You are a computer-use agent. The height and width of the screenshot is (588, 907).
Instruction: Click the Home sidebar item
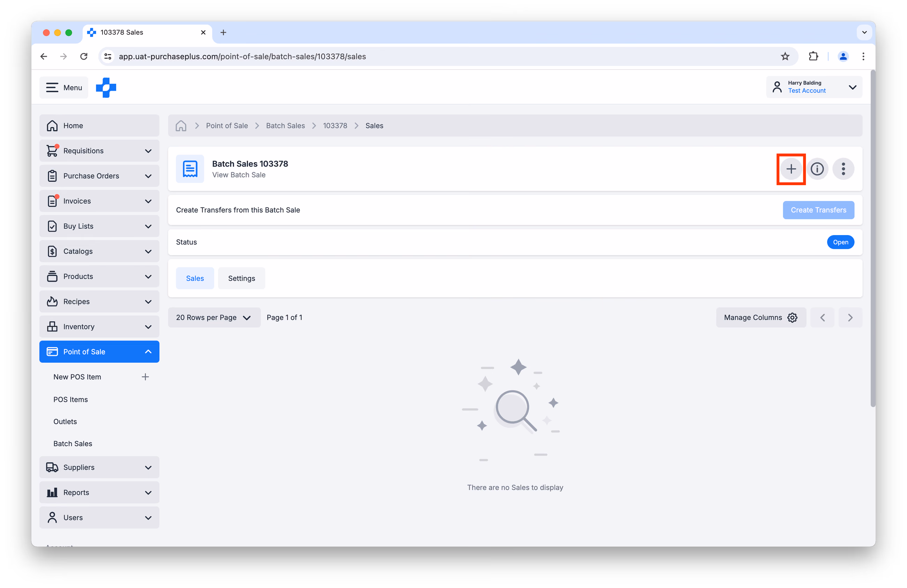[x=99, y=126]
